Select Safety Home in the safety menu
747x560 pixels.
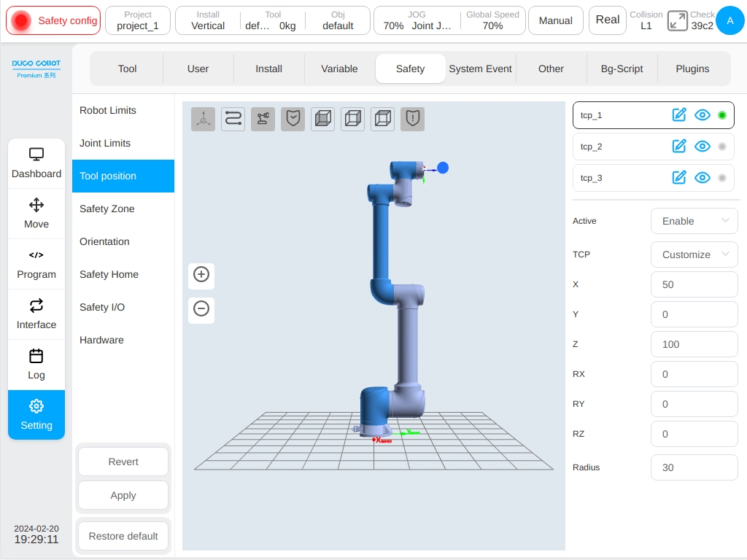point(123,275)
